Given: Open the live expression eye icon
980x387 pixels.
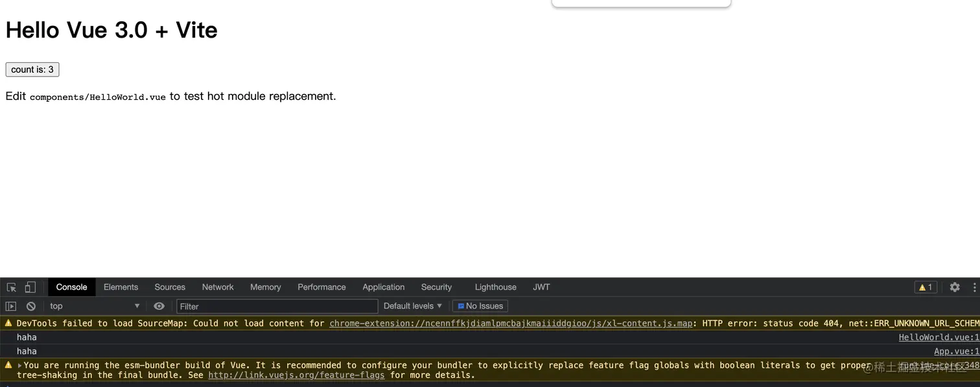Looking at the screenshot, I should click(159, 306).
